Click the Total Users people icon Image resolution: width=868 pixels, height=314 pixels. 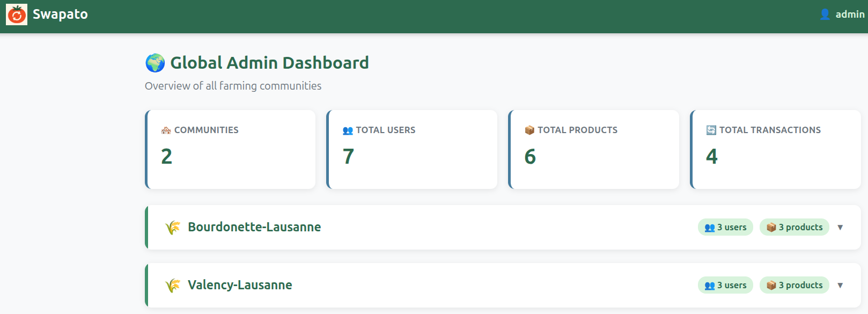(x=348, y=130)
